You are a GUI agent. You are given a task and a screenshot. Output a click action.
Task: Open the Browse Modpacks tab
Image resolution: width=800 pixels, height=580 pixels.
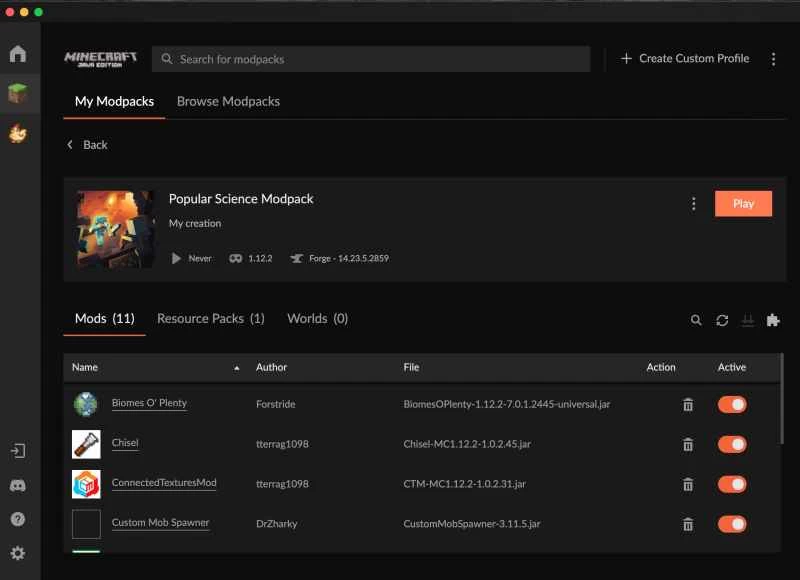(x=228, y=101)
